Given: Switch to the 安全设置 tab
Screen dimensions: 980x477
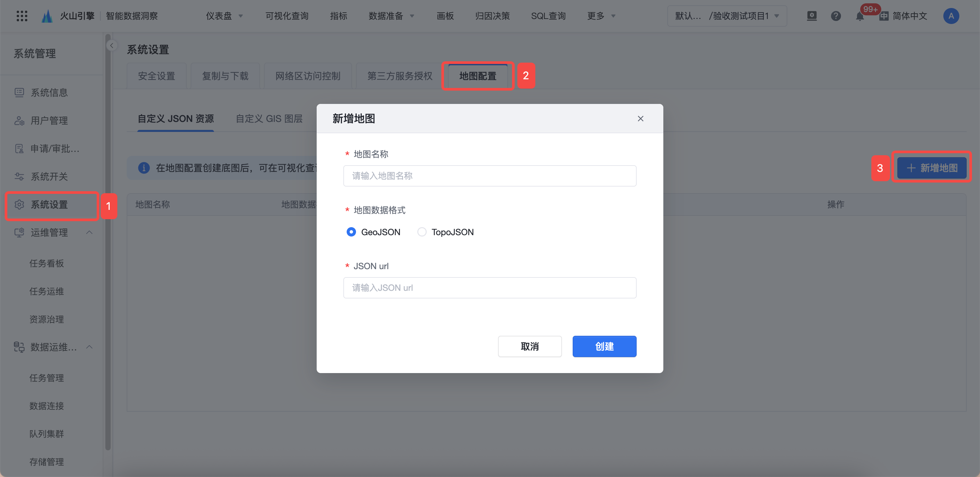Looking at the screenshot, I should tap(156, 76).
